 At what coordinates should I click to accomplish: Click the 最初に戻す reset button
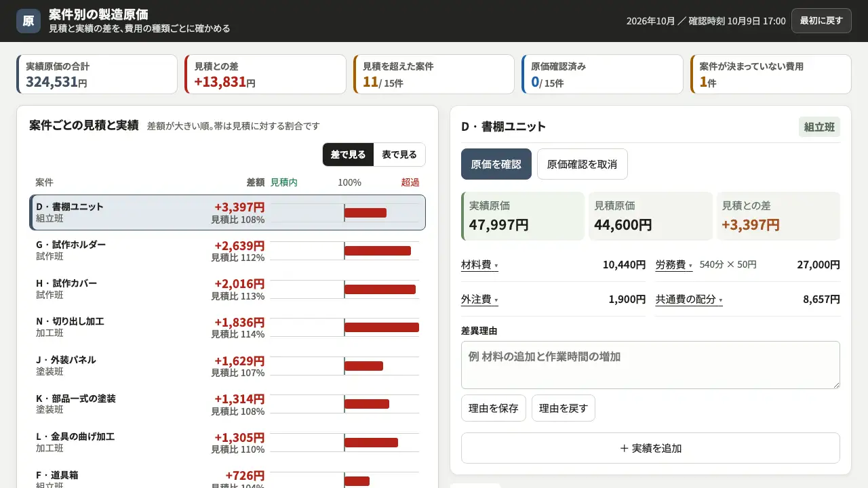click(821, 21)
